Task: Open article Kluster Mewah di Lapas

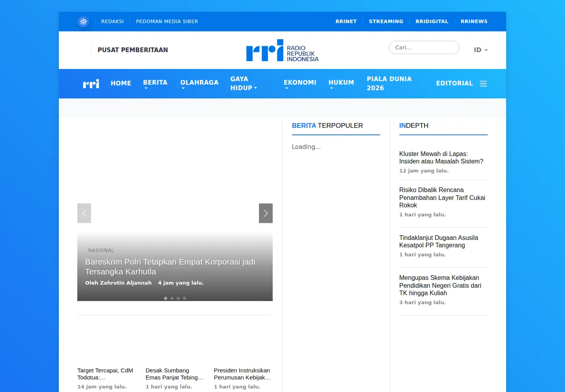Action: tap(441, 158)
